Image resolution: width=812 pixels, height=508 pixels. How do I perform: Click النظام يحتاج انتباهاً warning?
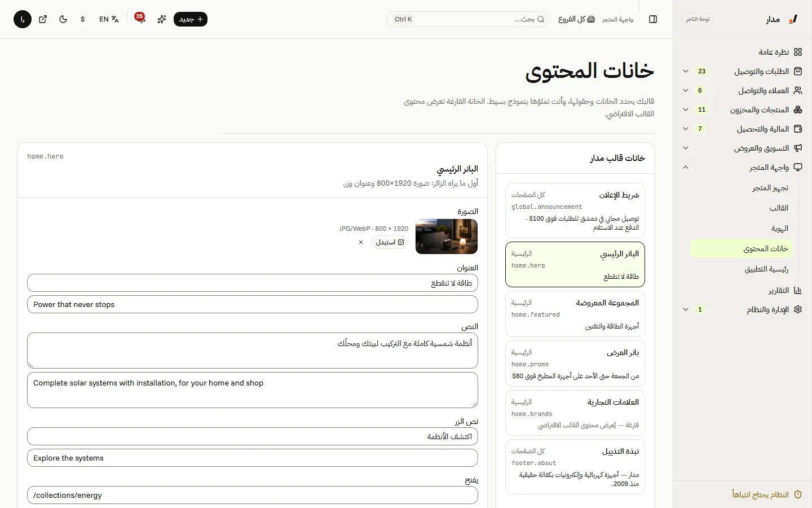click(767, 494)
